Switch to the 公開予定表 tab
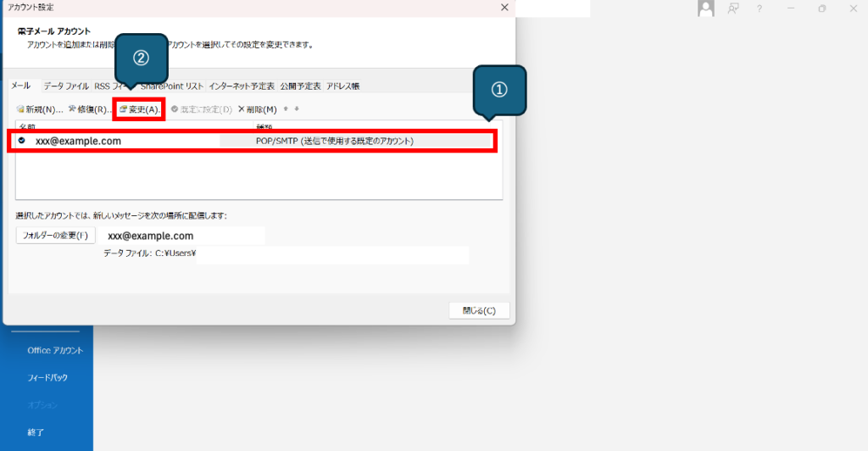Screen dimensions: 868x451 pyautogui.click(x=300, y=86)
